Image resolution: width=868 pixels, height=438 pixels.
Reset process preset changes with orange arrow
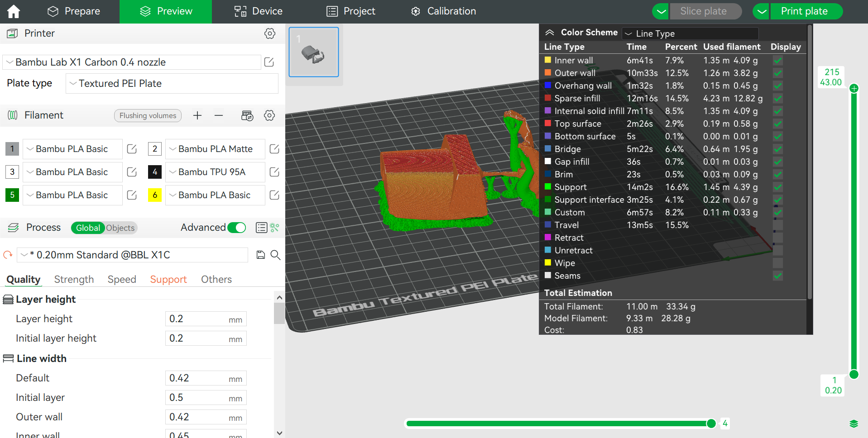click(8, 255)
